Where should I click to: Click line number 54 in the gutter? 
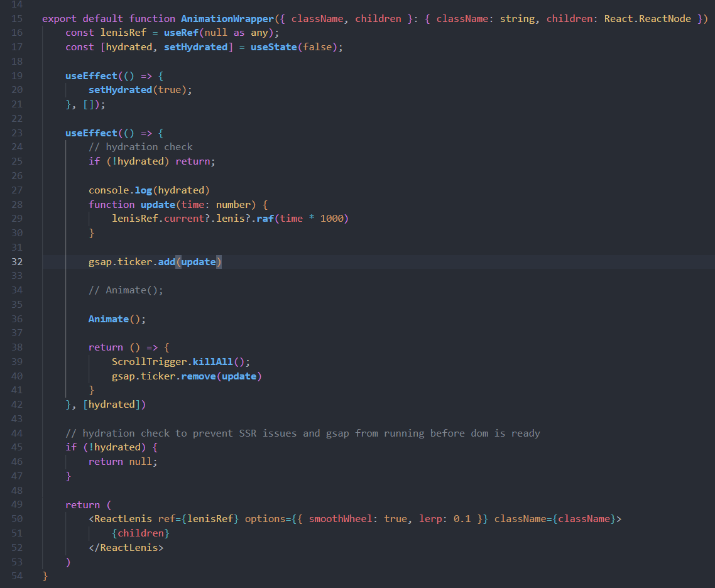[x=17, y=576]
